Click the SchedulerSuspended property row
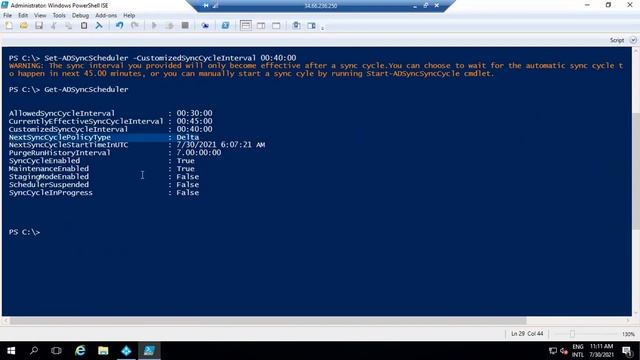The image size is (640, 360). click(x=104, y=184)
